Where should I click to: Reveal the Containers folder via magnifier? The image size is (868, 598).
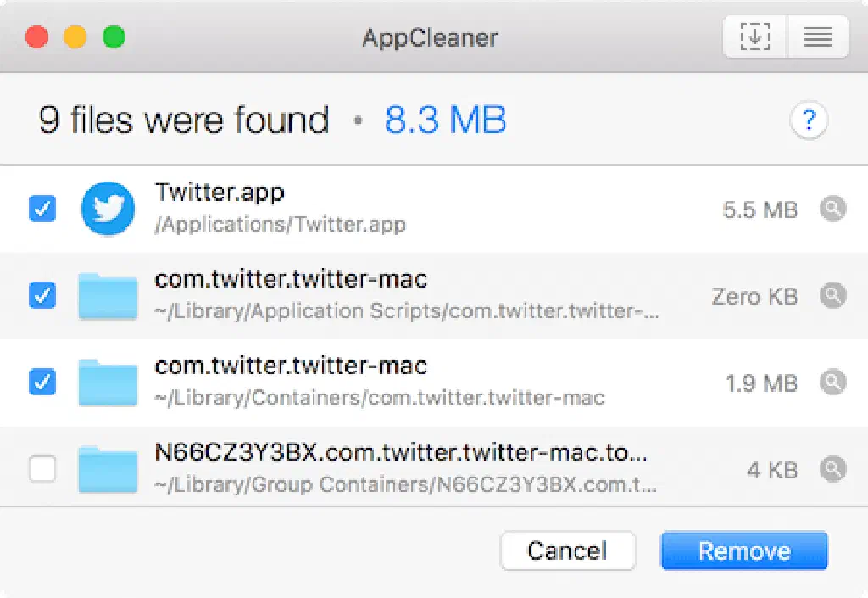[833, 383]
